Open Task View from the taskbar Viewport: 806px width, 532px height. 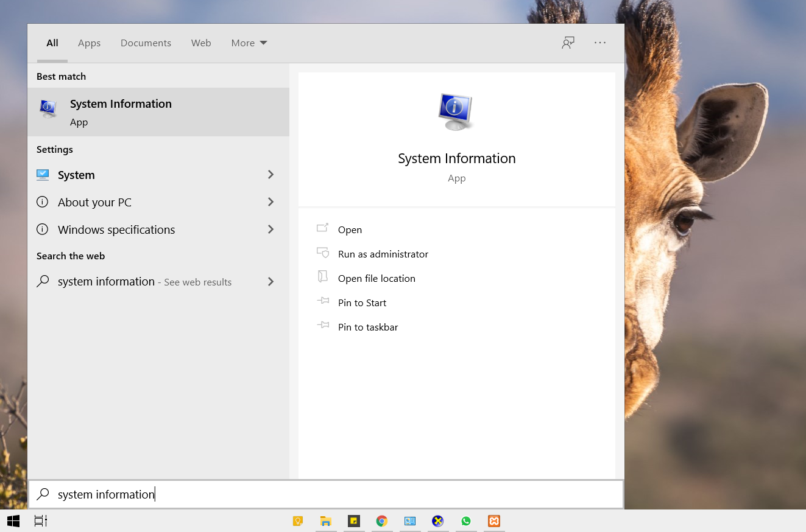(41, 521)
